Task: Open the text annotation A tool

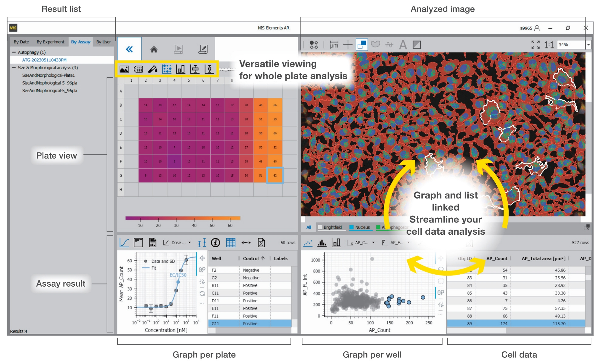Action: 403,45
